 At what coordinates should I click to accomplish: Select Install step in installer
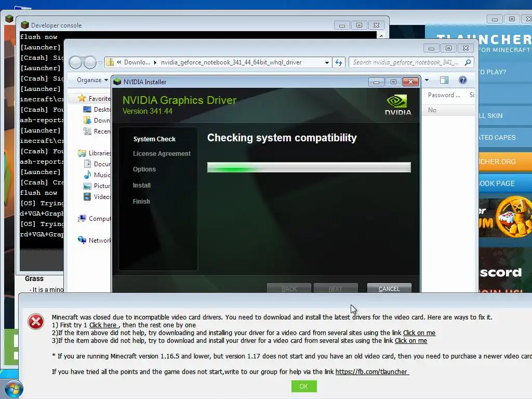point(141,185)
